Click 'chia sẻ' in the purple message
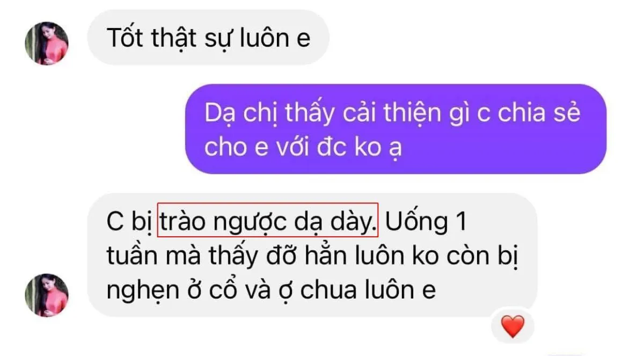644x356 pixels. pos(540,114)
